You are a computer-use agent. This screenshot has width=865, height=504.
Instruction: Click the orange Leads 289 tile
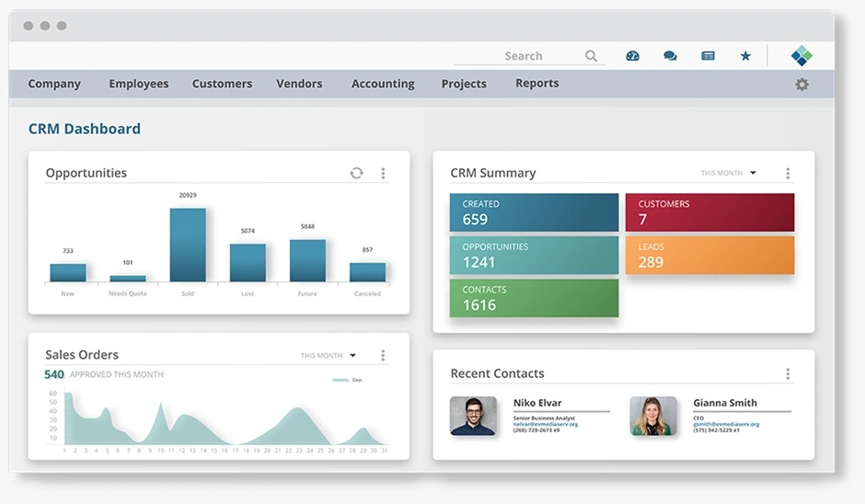click(x=709, y=256)
